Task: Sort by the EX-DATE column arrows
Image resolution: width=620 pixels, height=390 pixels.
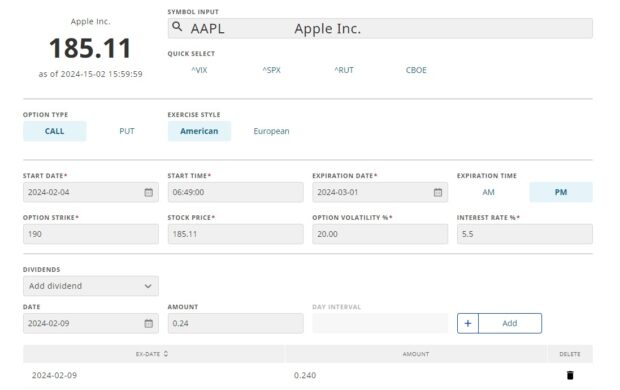Action: (x=166, y=354)
